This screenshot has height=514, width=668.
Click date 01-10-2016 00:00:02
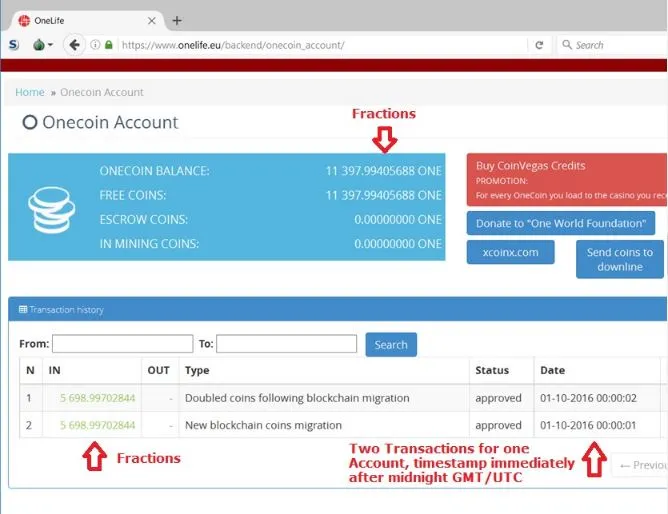(588, 398)
